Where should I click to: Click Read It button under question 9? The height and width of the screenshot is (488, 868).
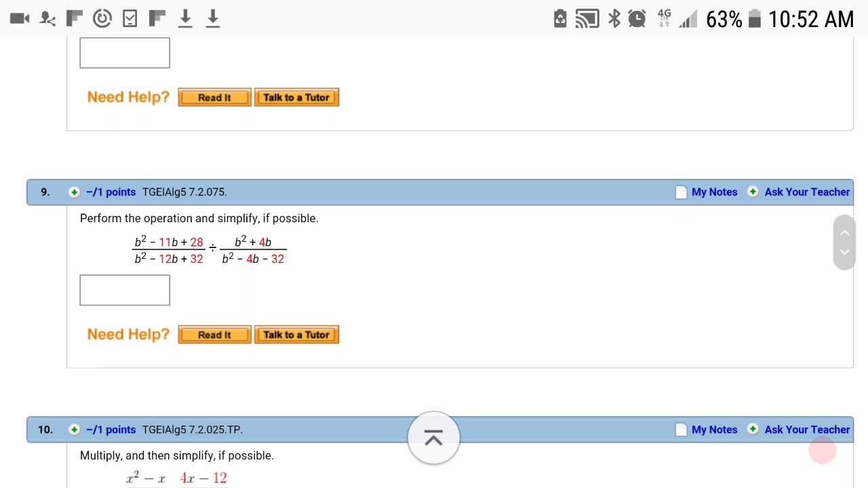[214, 335]
